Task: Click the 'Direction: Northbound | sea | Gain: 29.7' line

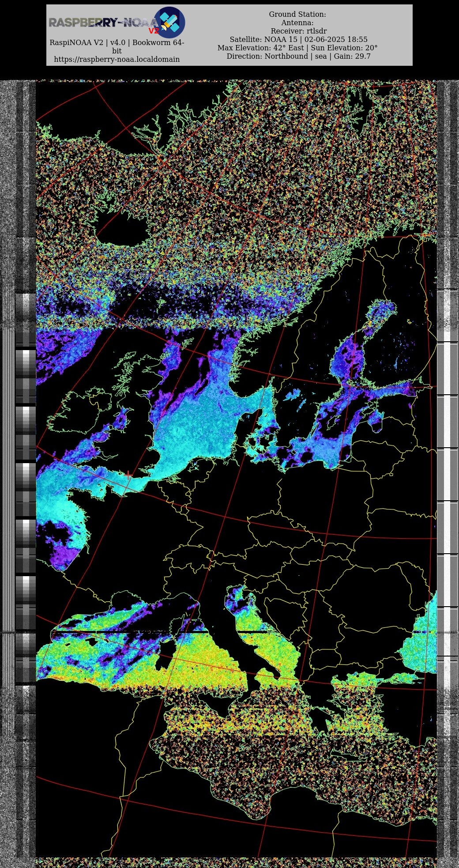Action: tap(299, 57)
